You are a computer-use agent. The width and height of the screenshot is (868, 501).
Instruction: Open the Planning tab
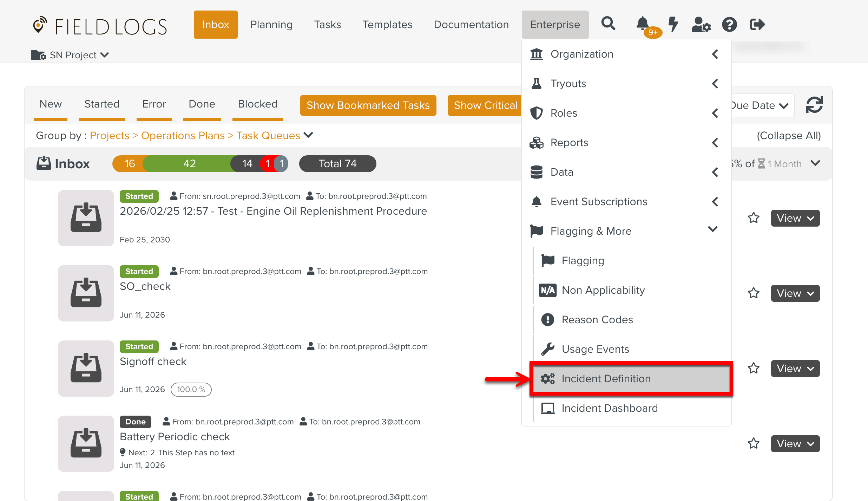271,24
